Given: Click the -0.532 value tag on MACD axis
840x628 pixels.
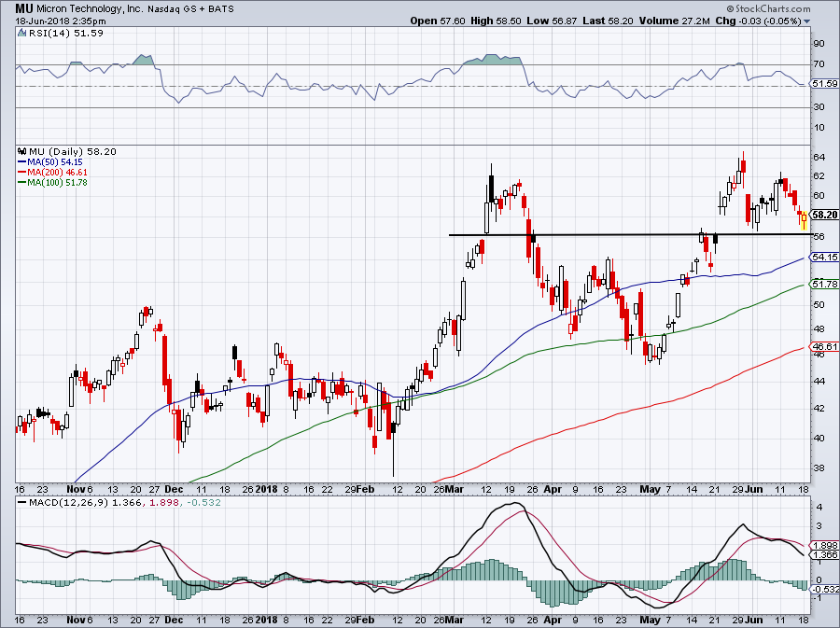Looking at the screenshot, I should tap(824, 590).
